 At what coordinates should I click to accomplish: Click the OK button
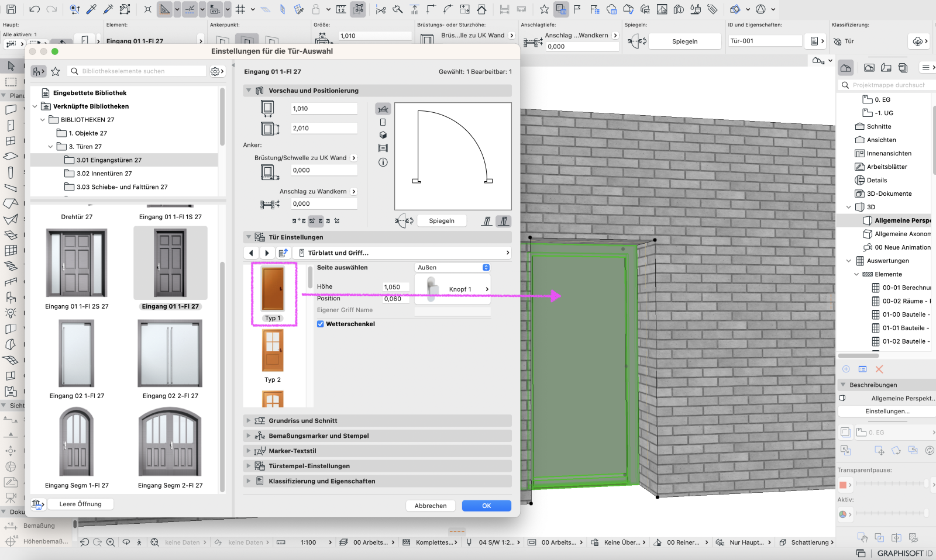(x=487, y=506)
